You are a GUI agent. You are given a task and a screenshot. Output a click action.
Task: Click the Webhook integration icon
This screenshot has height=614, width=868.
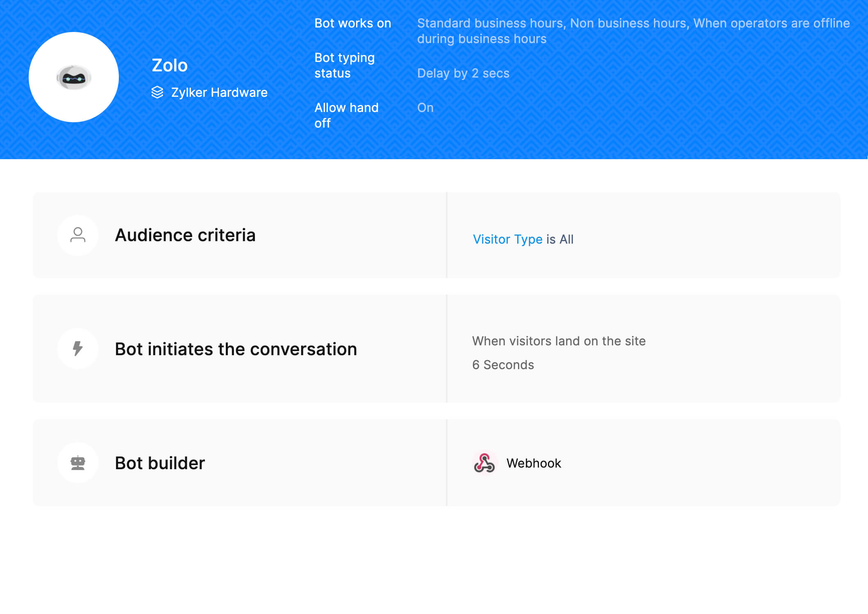click(484, 463)
